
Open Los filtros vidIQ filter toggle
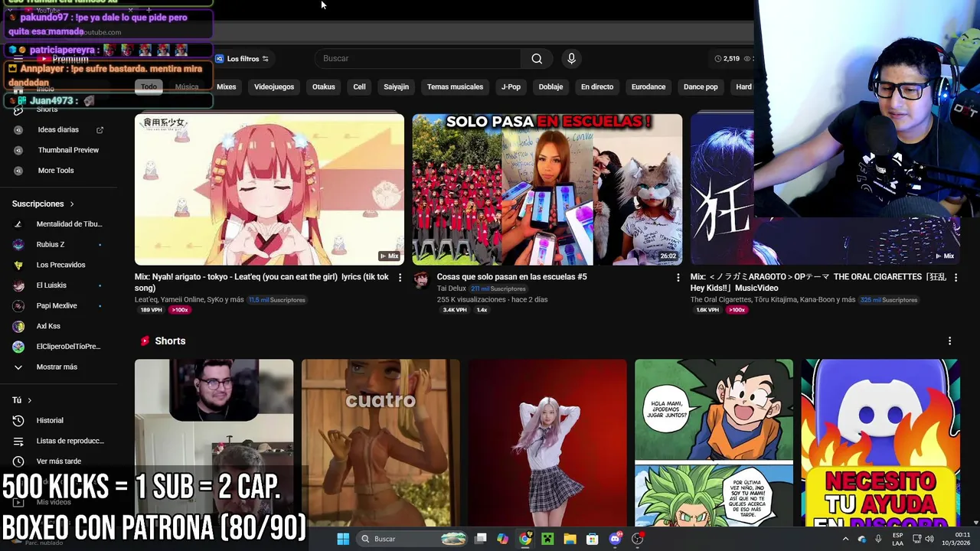(x=242, y=59)
